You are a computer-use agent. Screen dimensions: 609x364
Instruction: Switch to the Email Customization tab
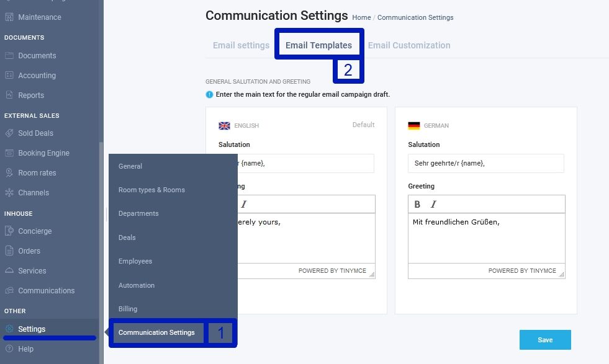click(x=409, y=45)
